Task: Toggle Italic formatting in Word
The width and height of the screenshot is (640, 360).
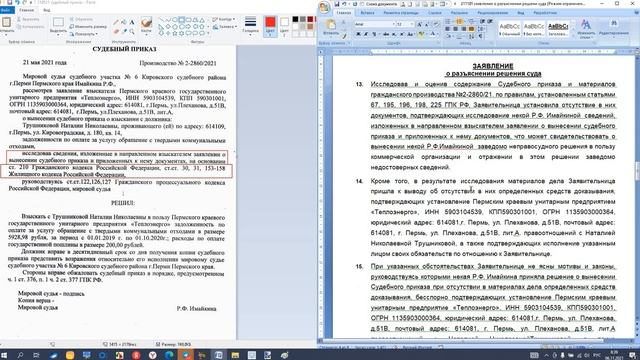Action: [366, 34]
